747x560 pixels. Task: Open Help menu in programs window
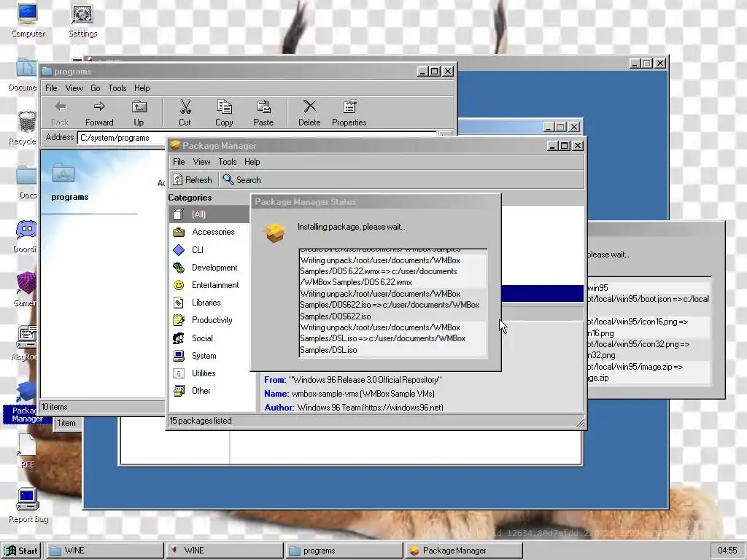coord(142,88)
